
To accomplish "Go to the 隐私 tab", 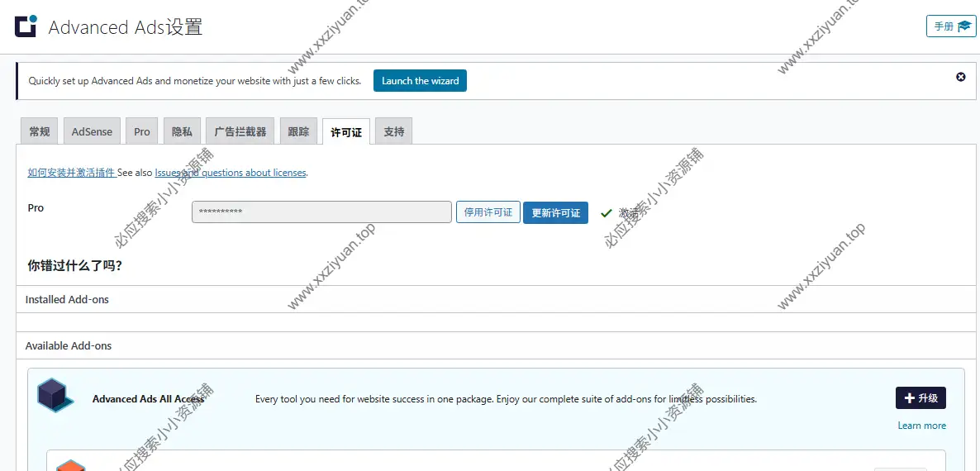I will click(182, 131).
